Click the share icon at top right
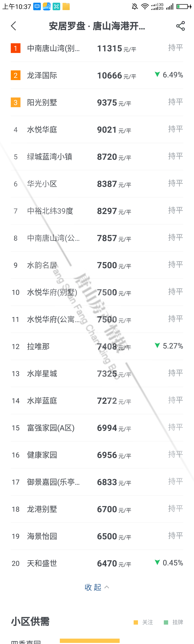This screenshot has width=194, height=644. (x=181, y=26)
